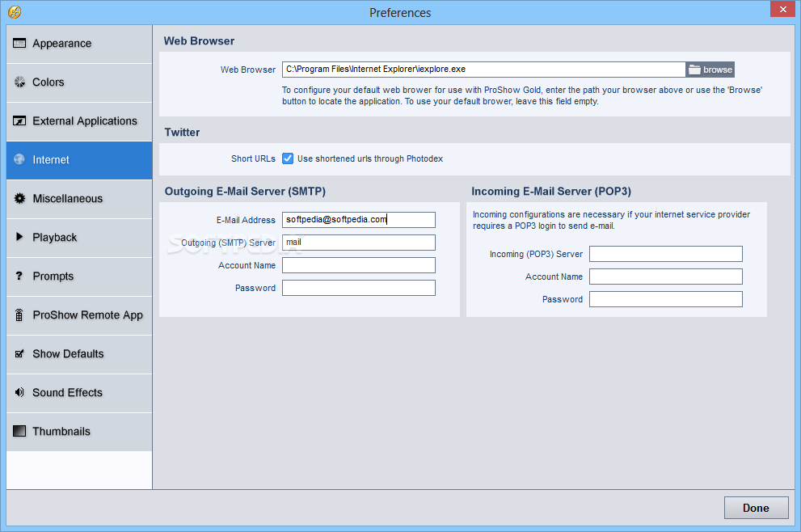
Task: Open the Playback preferences
Action: pos(79,239)
